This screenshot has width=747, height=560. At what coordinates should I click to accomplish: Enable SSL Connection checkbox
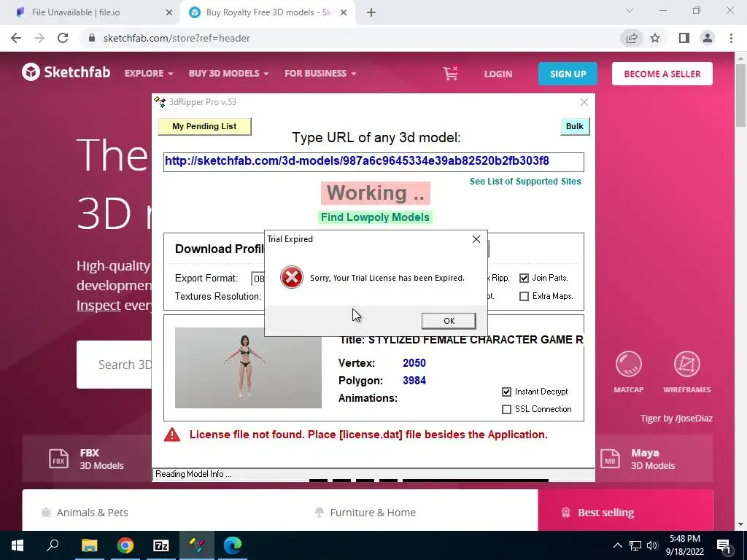pyautogui.click(x=506, y=410)
